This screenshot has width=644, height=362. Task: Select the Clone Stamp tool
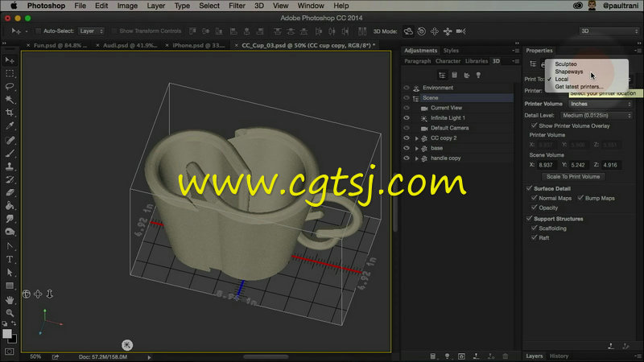click(x=10, y=167)
